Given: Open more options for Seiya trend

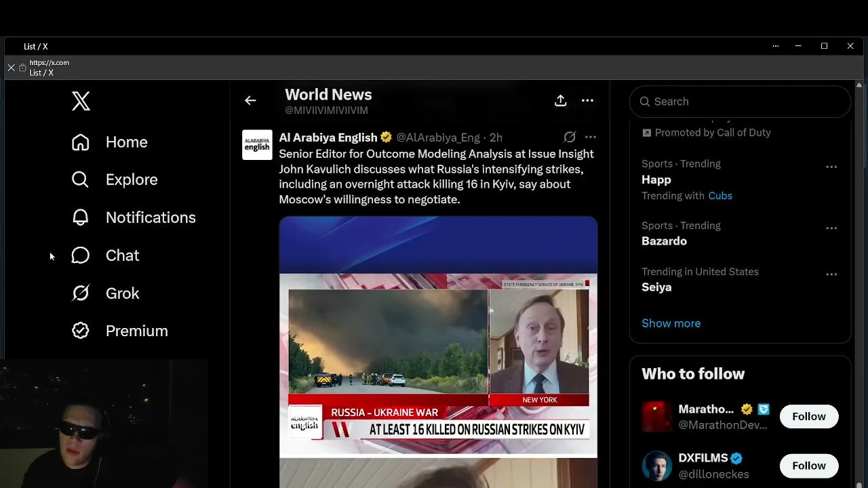Looking at the screenshot, I should tap(831, 274).
